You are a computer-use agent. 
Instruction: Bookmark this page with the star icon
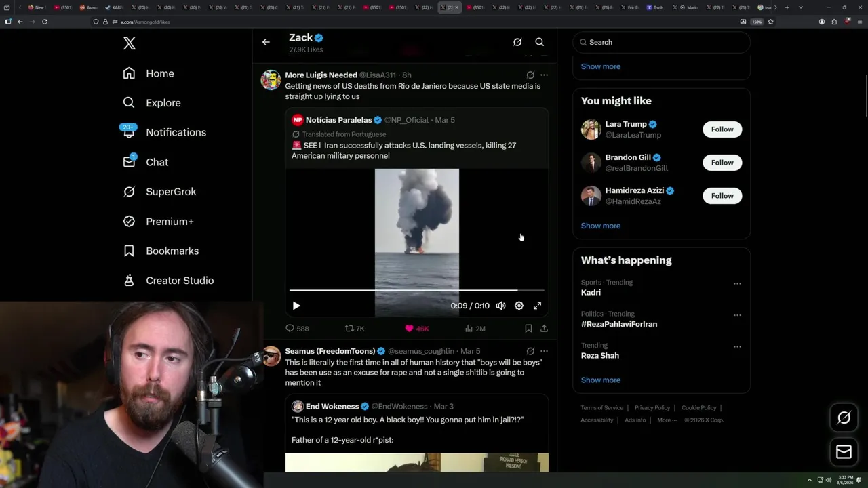click(x=770, y=22)
